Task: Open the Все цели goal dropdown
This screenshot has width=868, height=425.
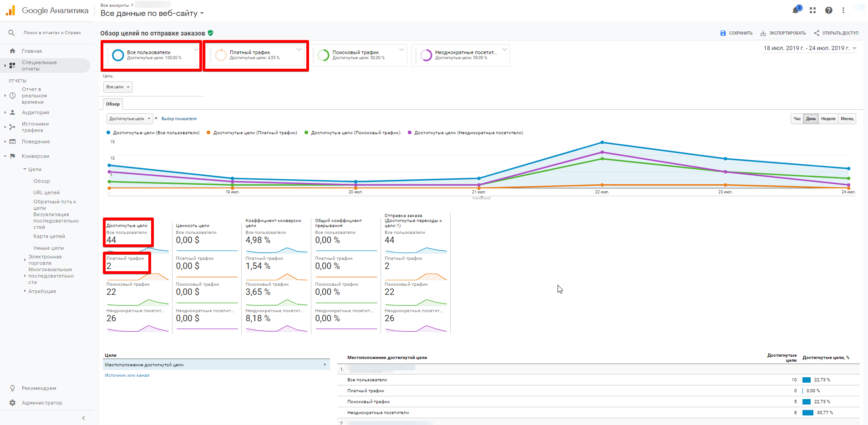Action: coord(117,87)
